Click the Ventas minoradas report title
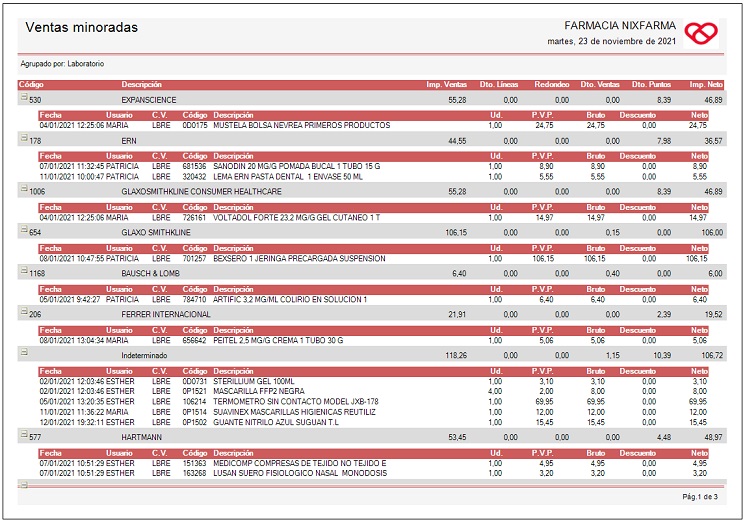This screenshot has height=522, width=745. (82, 28)
